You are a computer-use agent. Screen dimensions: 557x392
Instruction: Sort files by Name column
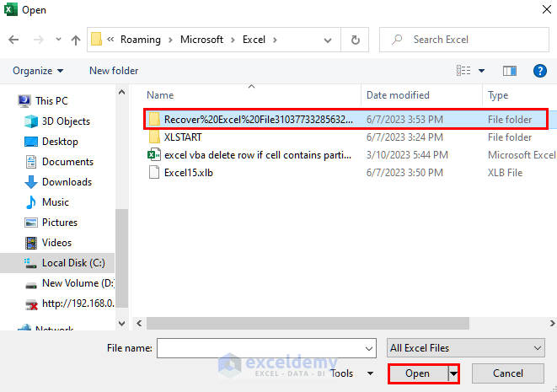[160, 95]
